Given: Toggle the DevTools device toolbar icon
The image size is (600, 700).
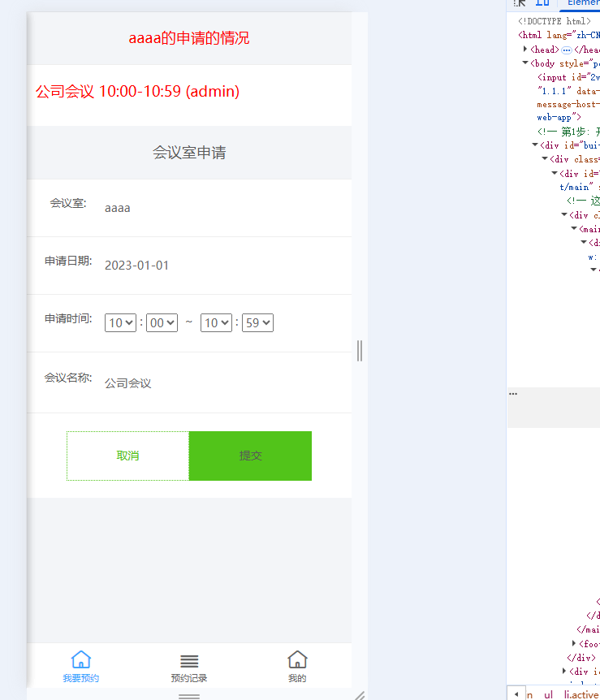Looking at the screenshot, I should click(542, 2).
